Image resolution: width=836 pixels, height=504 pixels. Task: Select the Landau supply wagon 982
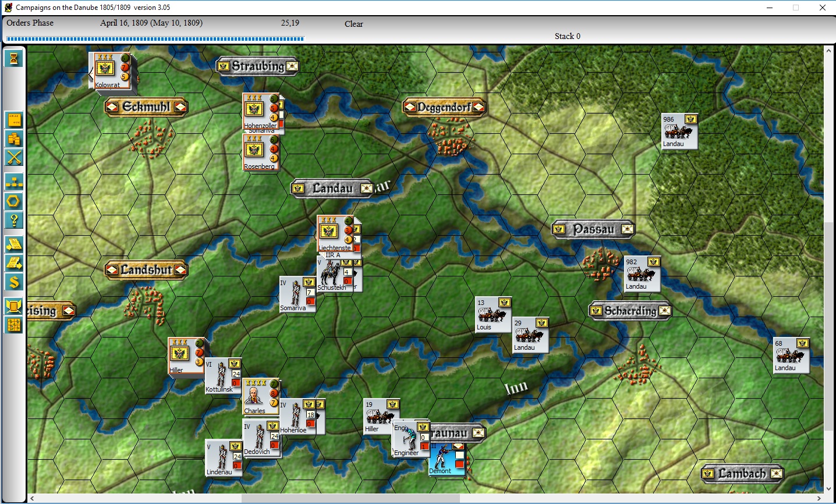tap(643, 274)
